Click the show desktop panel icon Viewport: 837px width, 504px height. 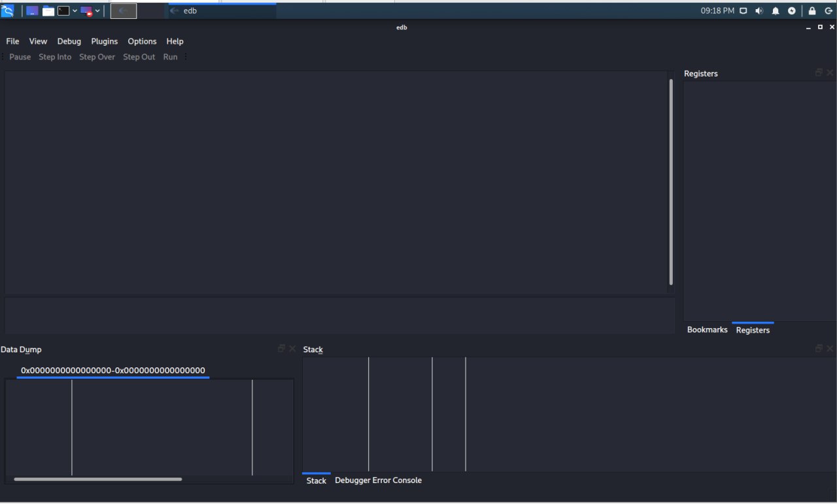tap(32, 11)
